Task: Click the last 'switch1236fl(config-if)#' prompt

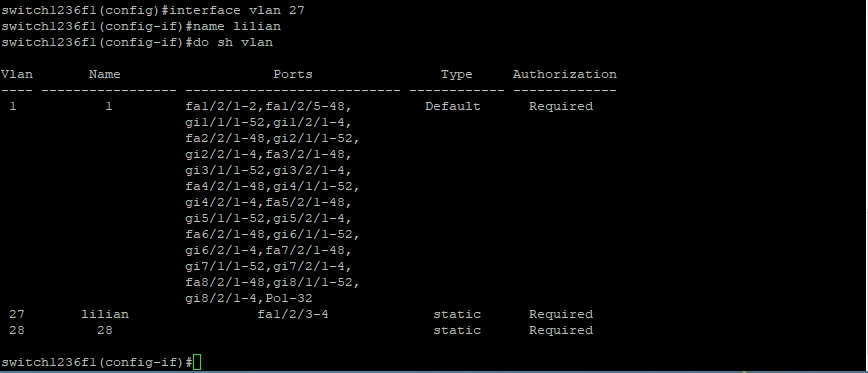Action: [x=96, y=362]
